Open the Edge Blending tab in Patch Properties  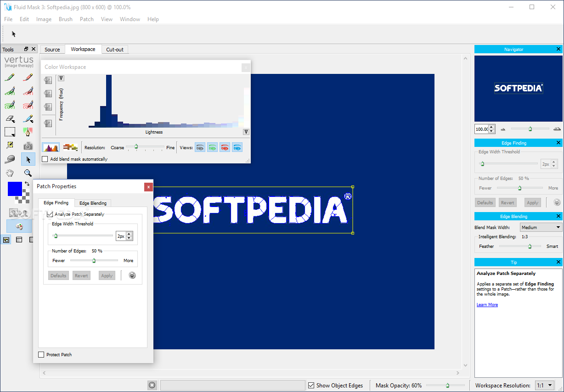(x=93, y=203)
